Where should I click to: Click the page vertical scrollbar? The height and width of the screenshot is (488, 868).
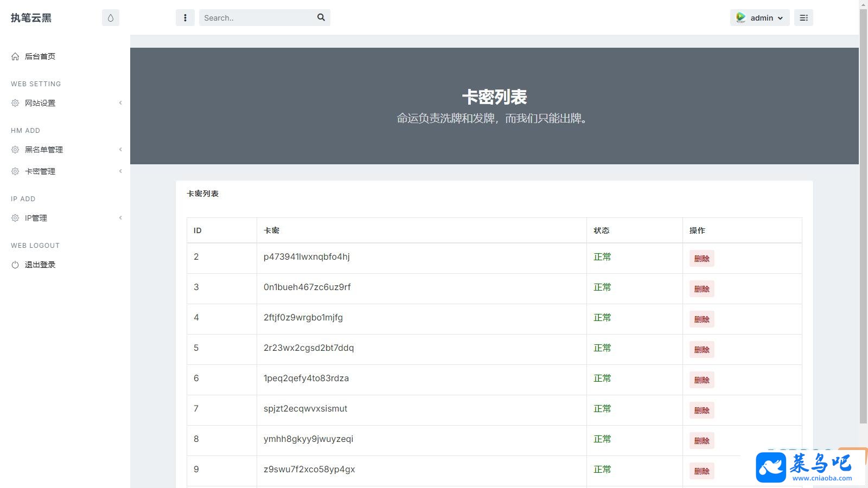click(x=863, y=215)
